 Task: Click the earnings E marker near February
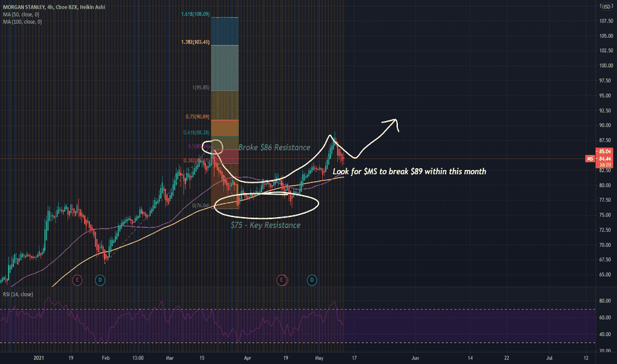[x=77, y=280]
